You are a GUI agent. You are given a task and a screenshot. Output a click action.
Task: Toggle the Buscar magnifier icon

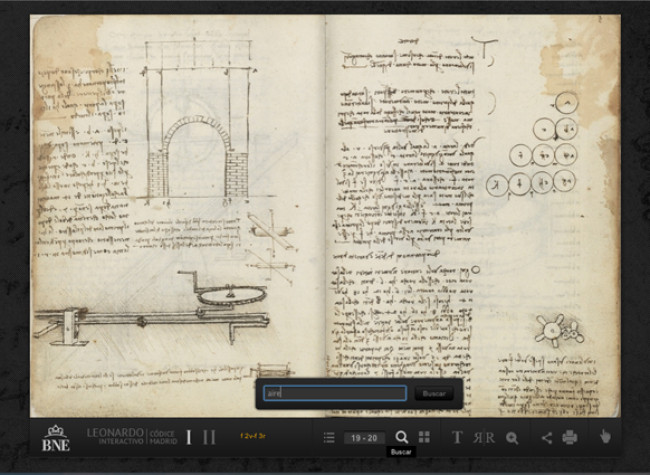(x=401, y=437)
